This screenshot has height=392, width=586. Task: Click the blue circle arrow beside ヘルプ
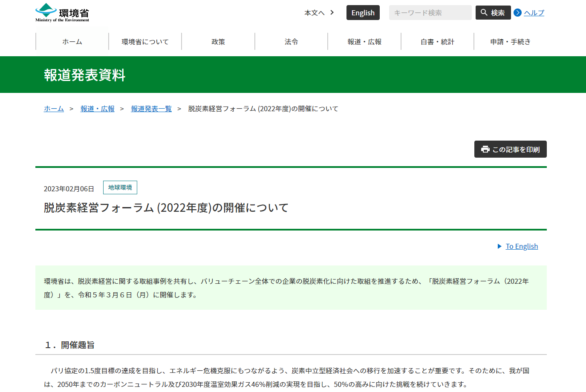coord(517,13)
